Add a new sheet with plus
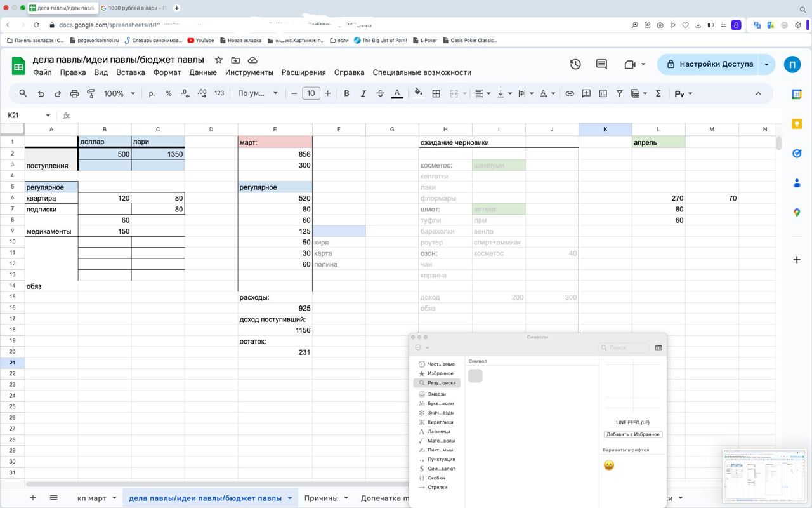Image resolution: width=812 pixels, height=508 pixels. tap(33, 498)
